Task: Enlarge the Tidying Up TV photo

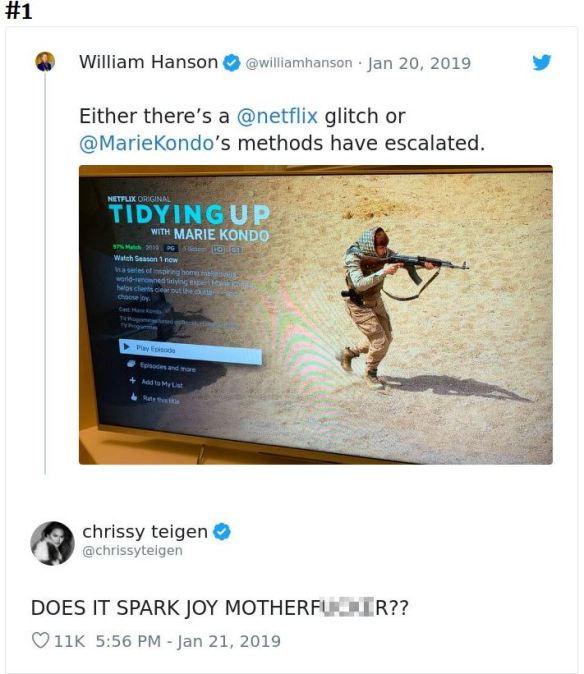Action: click(x=316, y=315)
